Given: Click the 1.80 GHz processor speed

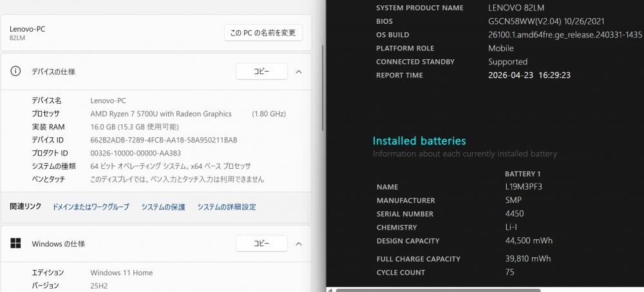Looking at the screenshot, I should (x=269, y=114).
